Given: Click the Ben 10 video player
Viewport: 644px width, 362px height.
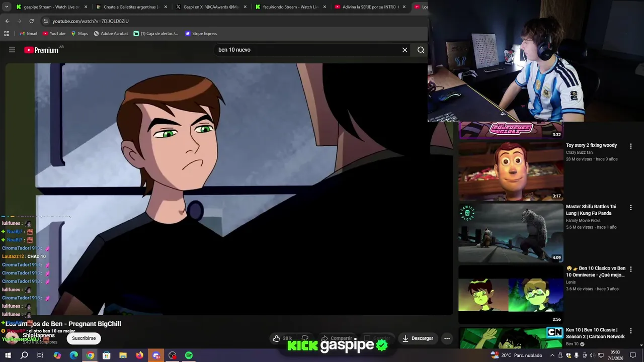Looking at the screenshot, I should tap(229, 189).
